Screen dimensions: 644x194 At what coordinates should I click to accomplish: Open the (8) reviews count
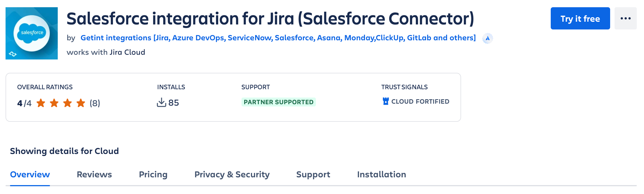[x=95, y=103]
